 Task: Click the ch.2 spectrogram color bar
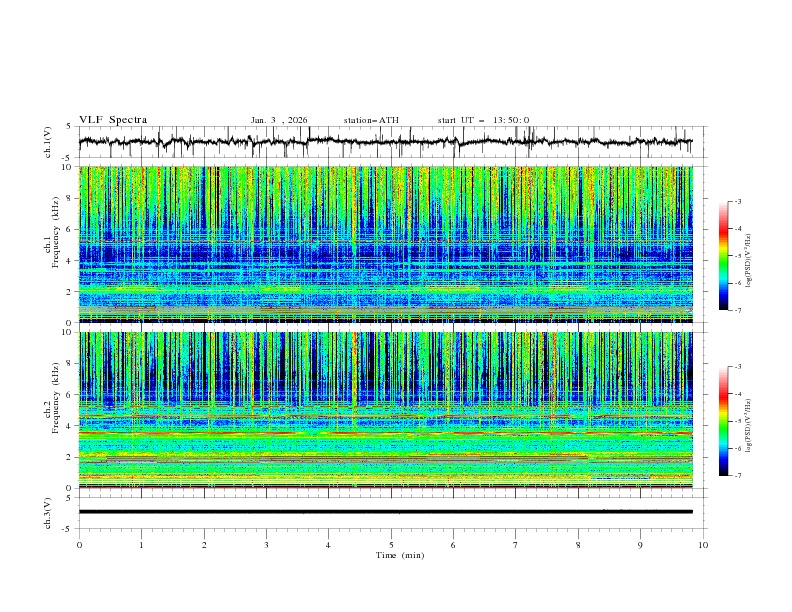click(724, 421)
